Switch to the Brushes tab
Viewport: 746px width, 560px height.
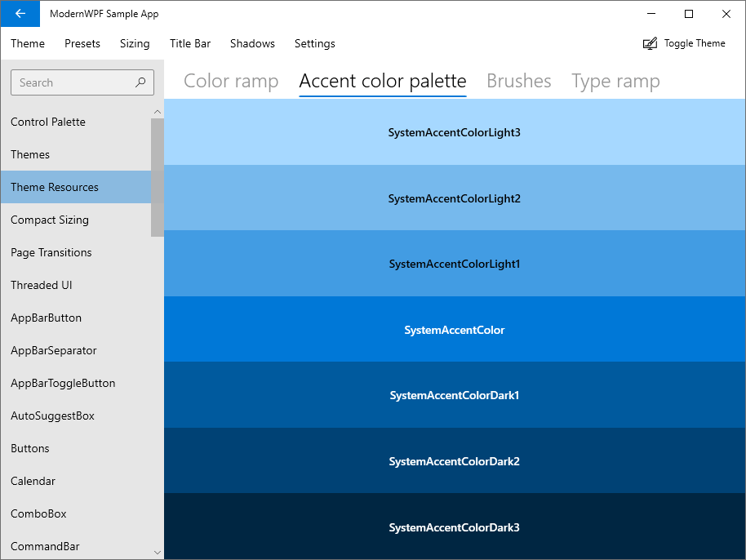[518, 81]
